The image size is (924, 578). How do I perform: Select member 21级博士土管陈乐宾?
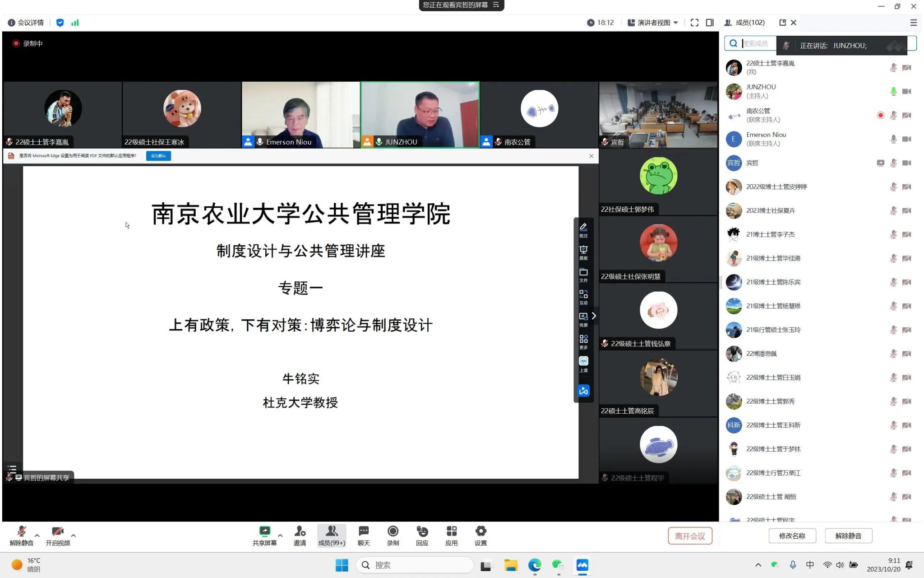click(x=819, y=282)
